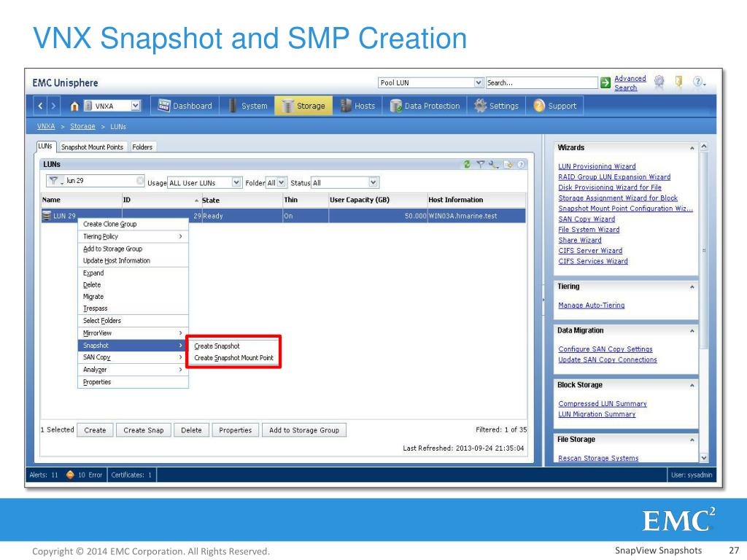Sort by the User Capacity (GB) column header

click(x=377, y=200)
